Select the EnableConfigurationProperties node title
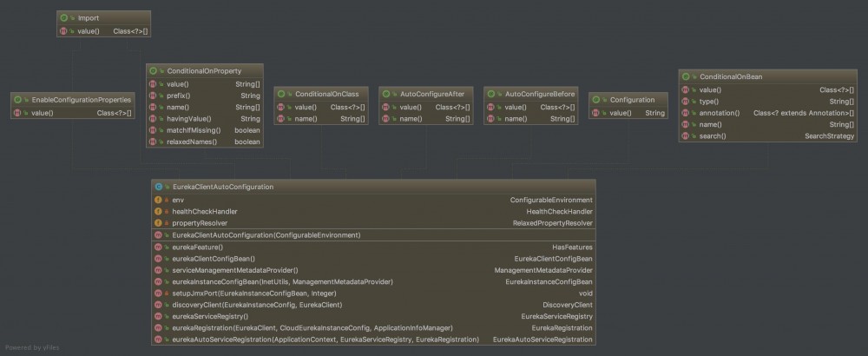Screen dimensions: 868x356 tap(82, 100)
